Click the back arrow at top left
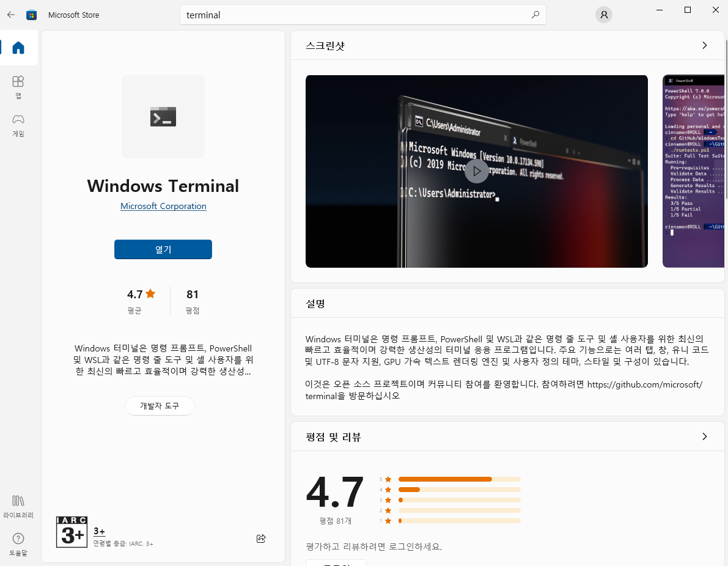This screenshot has width=728, height=566. [x=10, y=14]
